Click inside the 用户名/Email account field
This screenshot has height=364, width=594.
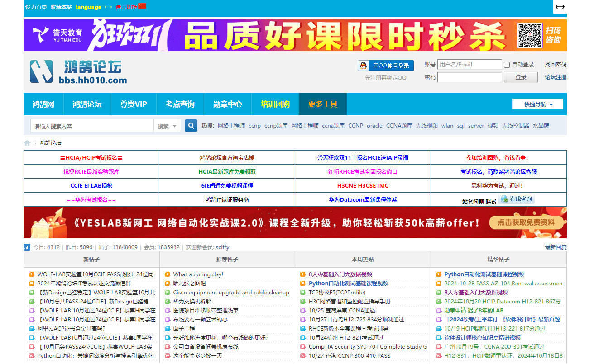[x=469, y=64]
